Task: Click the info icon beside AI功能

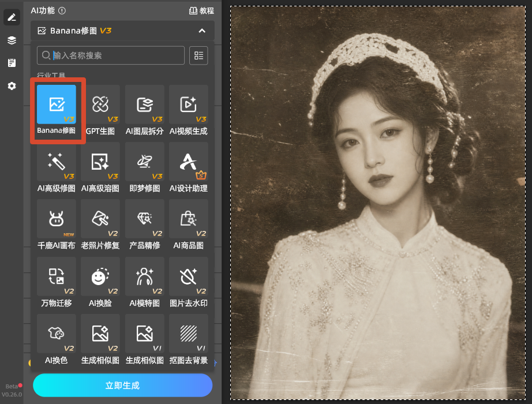Action: (x=62, y=10)
